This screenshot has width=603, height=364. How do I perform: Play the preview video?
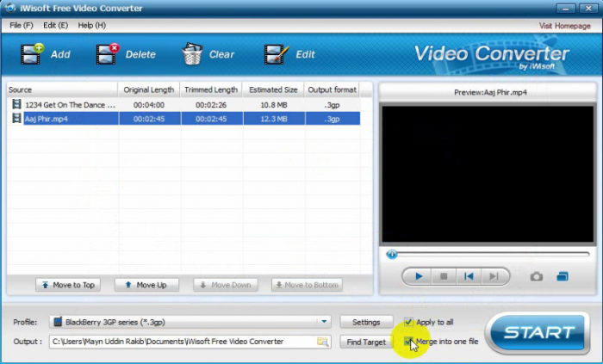tap(419, 276)
